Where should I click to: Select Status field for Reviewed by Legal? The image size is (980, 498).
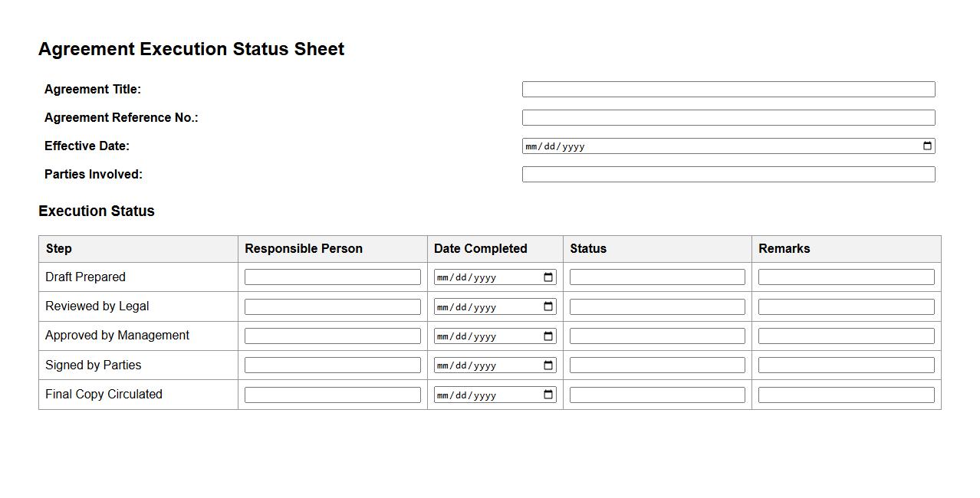click(x=656, y=306)
